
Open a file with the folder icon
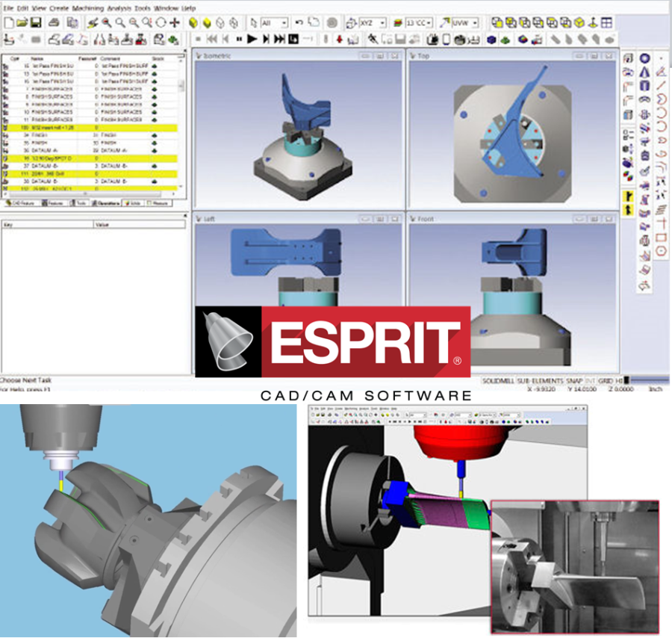[x=21, y=22]
